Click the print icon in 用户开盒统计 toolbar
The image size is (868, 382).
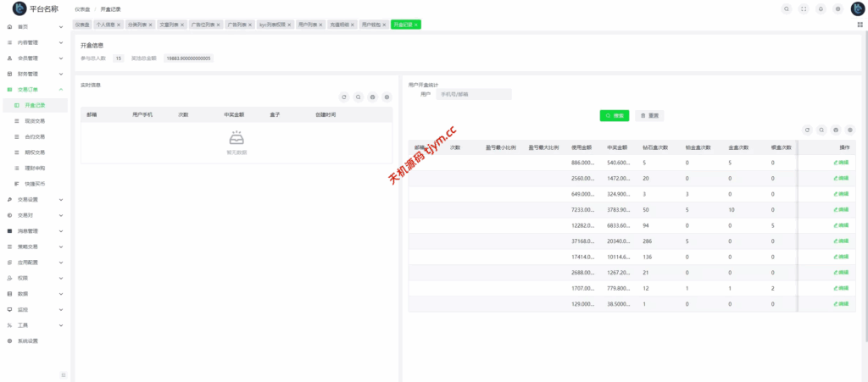point(836,130)
